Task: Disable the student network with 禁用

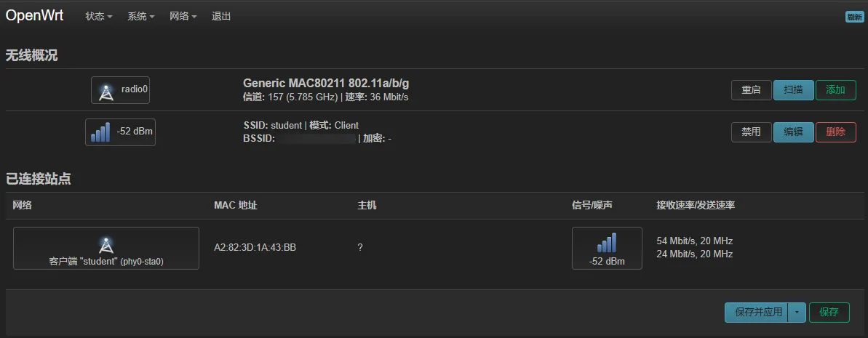Action: (751, 132)
